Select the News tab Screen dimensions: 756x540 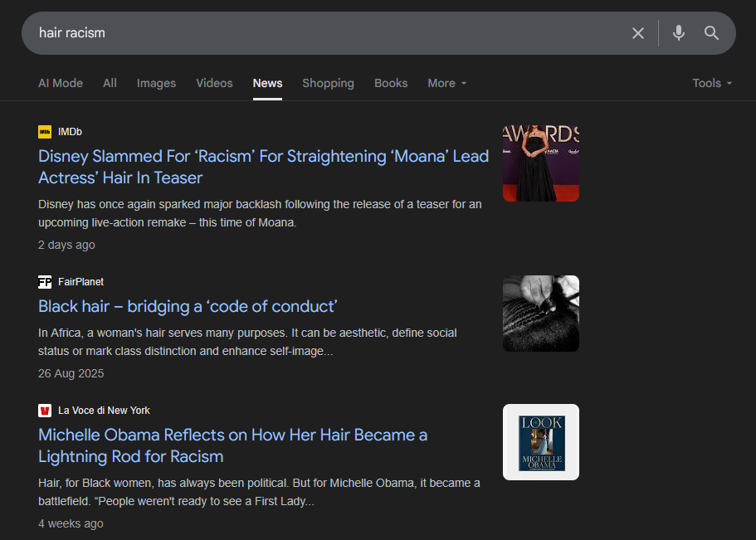(x=267, y=83)
